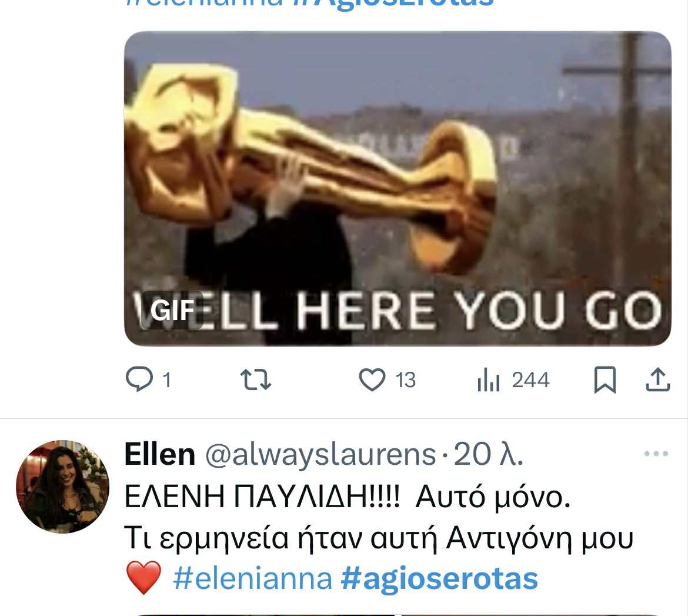The image size is (688, 616).
Task: Open tweet permalink via the 20 λ. timestamp
Action: [488, 454]
